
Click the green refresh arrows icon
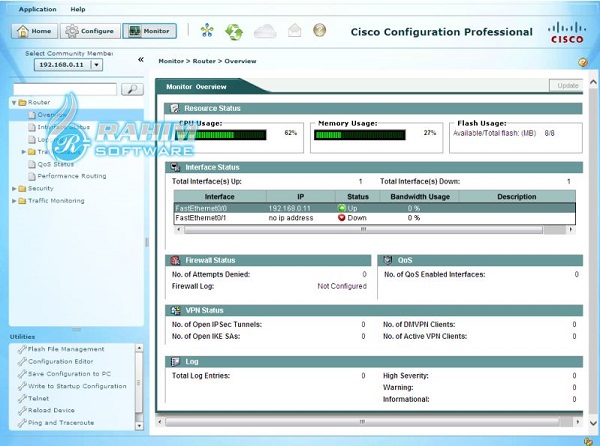point(234,31)
